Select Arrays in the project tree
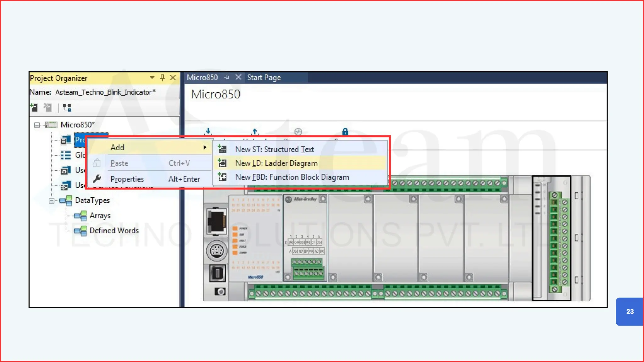The width and height of the screenshot is (644, 362). (x=100, y=216)
